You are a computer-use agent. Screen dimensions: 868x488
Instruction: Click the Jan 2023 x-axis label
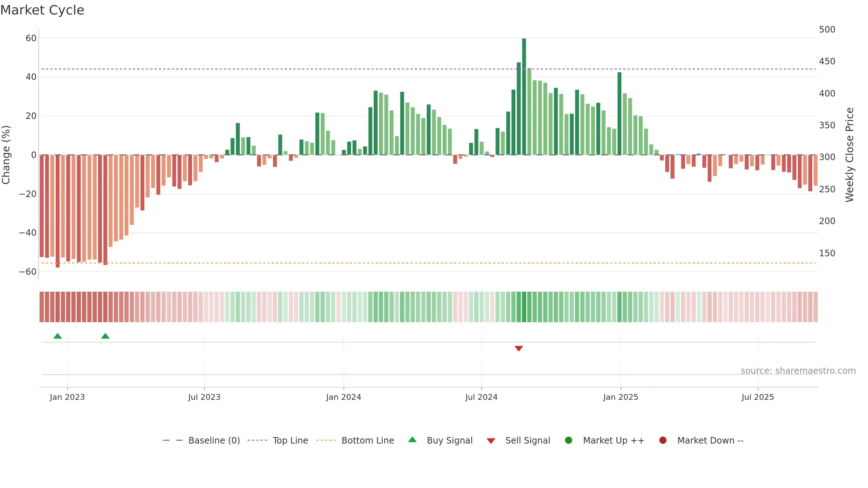point(67,397)
